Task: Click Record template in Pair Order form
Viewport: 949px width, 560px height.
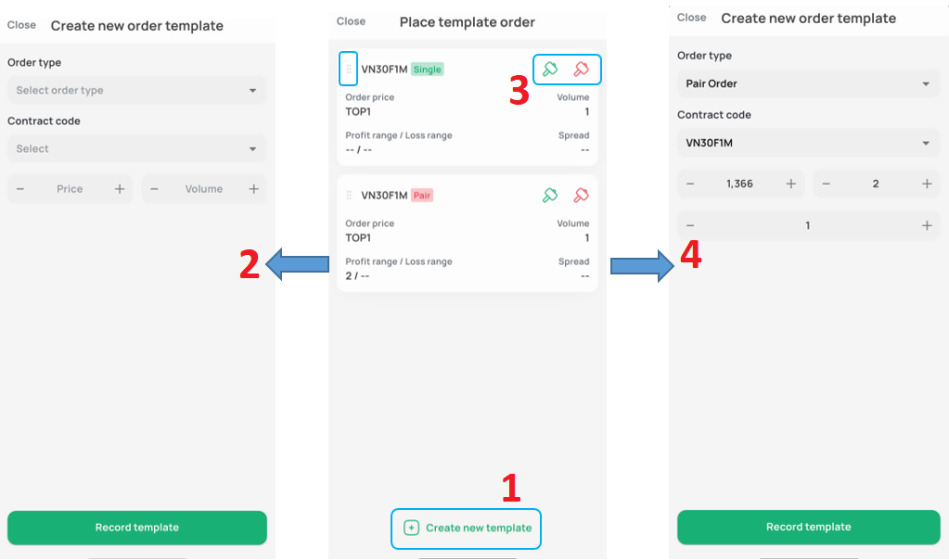Action: 808,527
